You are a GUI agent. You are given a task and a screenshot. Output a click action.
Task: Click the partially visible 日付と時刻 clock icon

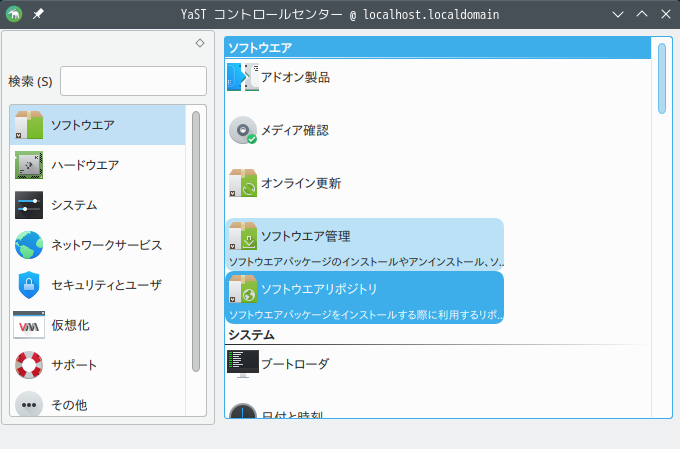click(x=243, y=410)
